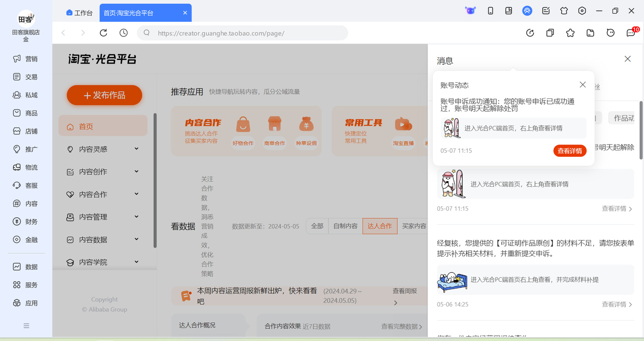Close the 消息 messages panel
This screenshot has width=644, height=341.
pyautogui.click(x=627, y=59)
